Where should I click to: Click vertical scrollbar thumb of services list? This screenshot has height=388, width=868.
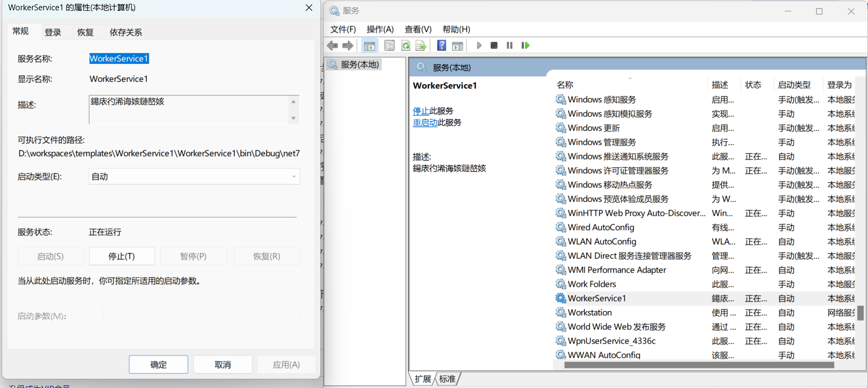(x=860, y=313)
